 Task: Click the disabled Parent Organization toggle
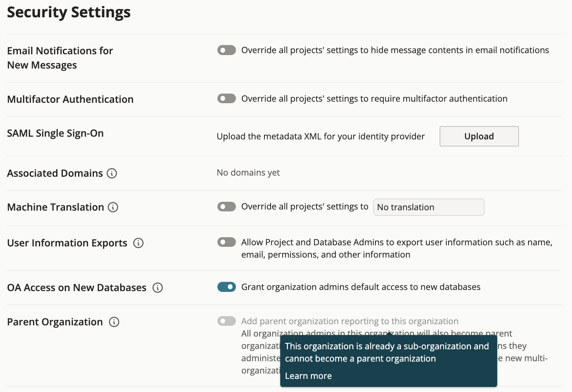click(x=226, y=321)
